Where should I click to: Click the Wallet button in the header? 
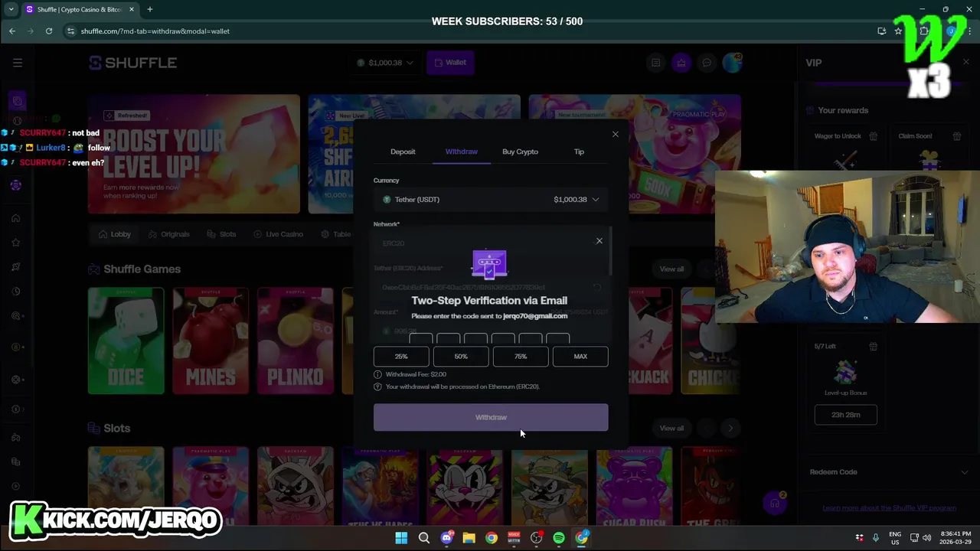pos(450,63)
